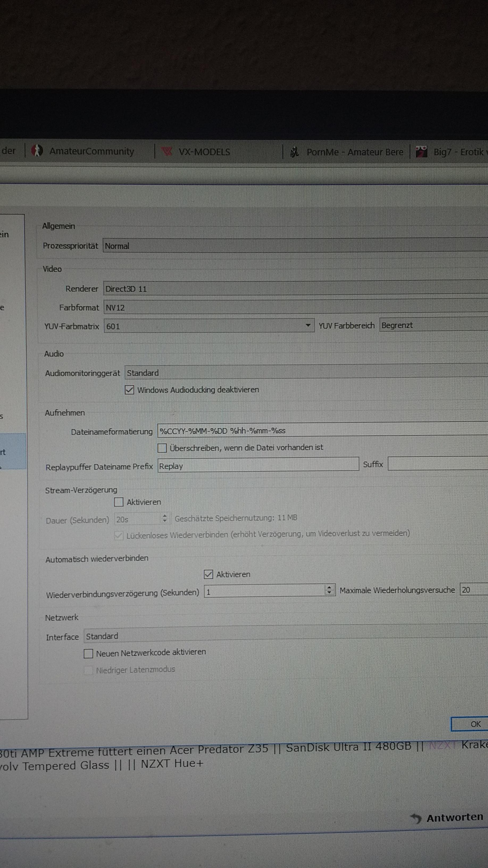Click the Dauer (Sekunden) spinner arrows

coord(164,518)
